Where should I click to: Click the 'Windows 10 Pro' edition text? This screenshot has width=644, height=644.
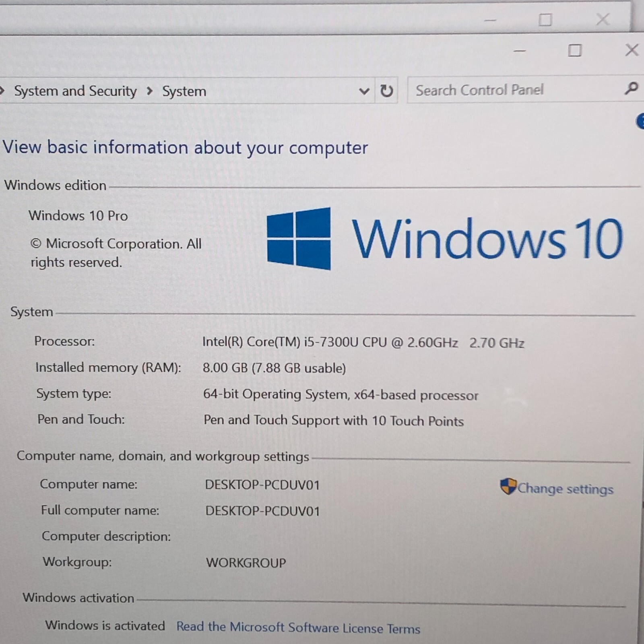[78, 216]
